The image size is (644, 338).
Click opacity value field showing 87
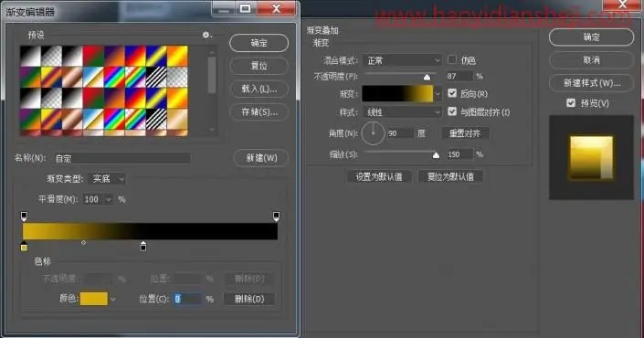pyautogui.click(x=459, y=77)
